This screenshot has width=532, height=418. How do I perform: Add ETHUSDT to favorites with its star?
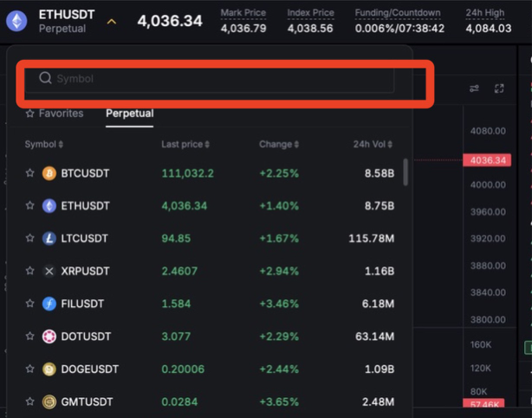pyautogui.click(x=29, y=206)
